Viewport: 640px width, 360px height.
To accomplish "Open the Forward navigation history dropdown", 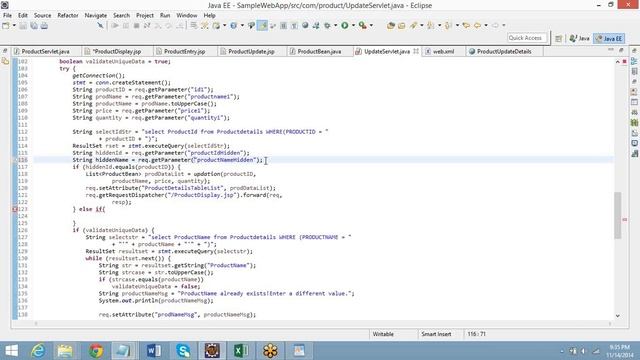I will click(504, 25).
